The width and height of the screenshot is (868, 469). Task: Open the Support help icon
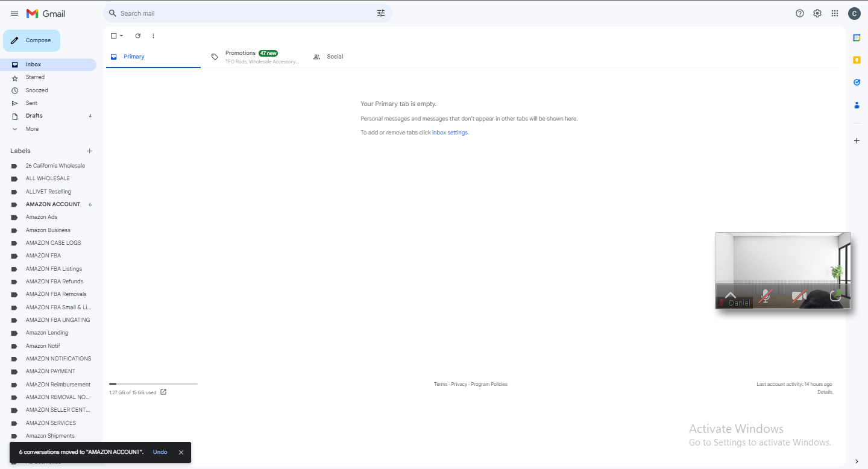tap(800, 13)
